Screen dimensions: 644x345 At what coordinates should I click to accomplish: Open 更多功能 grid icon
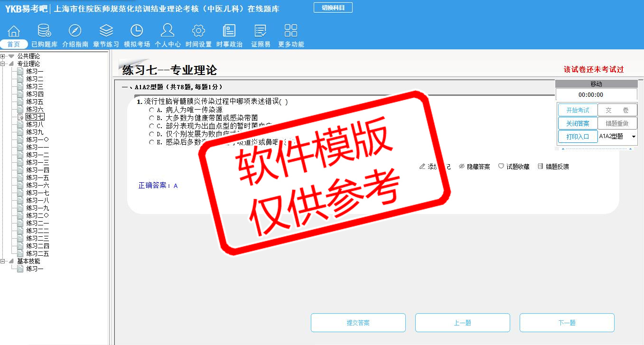click(291, 31)
